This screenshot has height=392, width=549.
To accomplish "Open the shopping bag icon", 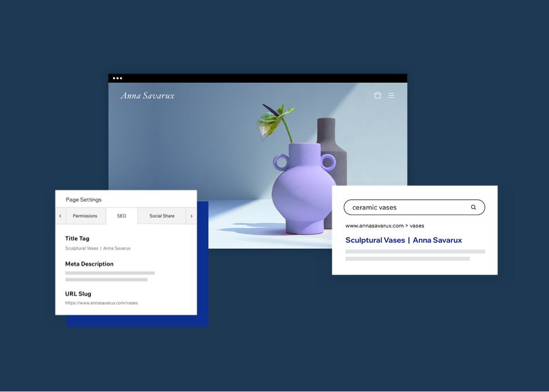I will pos(378,95).
